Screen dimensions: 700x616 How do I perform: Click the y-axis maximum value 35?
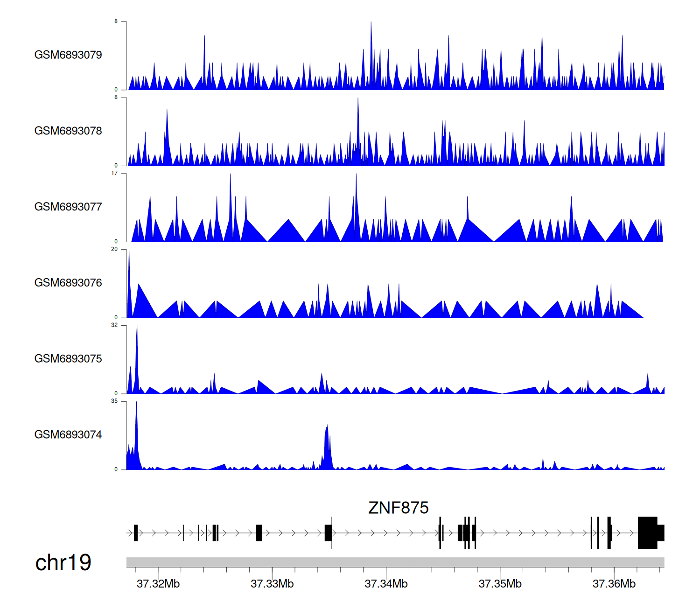(x=114, y=401)
